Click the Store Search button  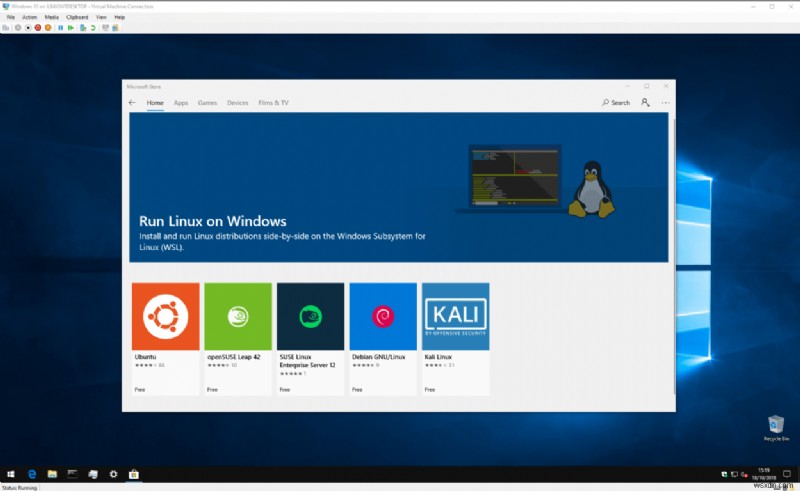616,103
